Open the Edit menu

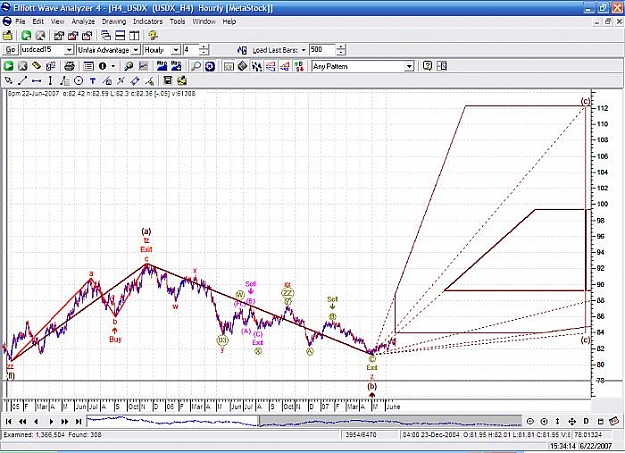[x=38, y=22]
